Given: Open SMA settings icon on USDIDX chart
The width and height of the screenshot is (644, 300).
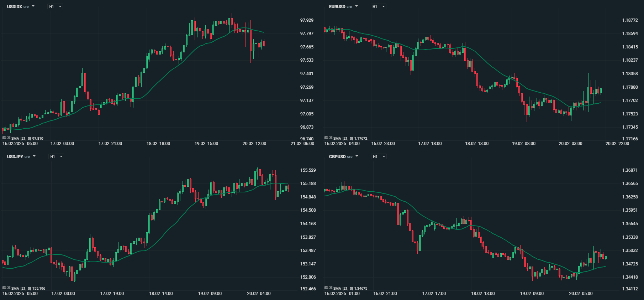Looking at the screenshot, I should pos(4,138).
